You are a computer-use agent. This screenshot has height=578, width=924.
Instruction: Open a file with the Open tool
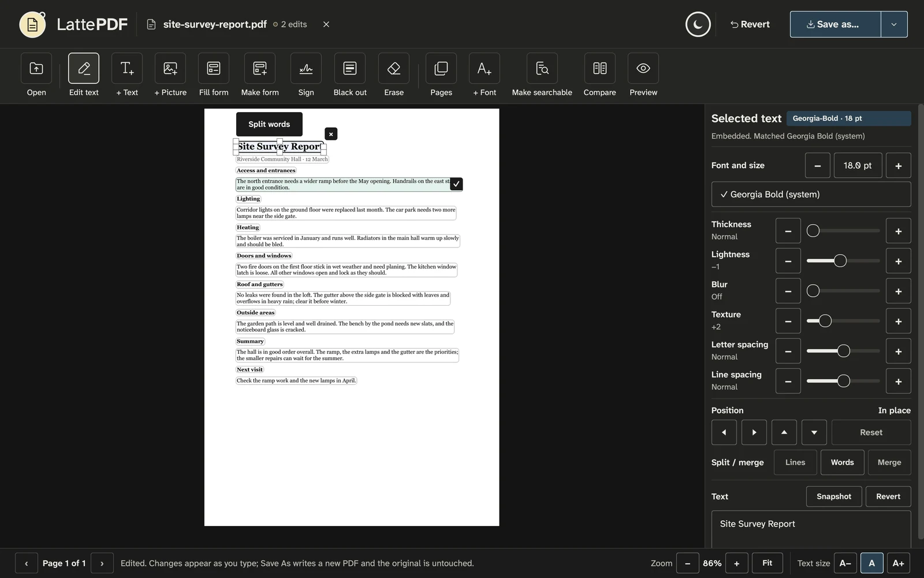click(36, 75)
